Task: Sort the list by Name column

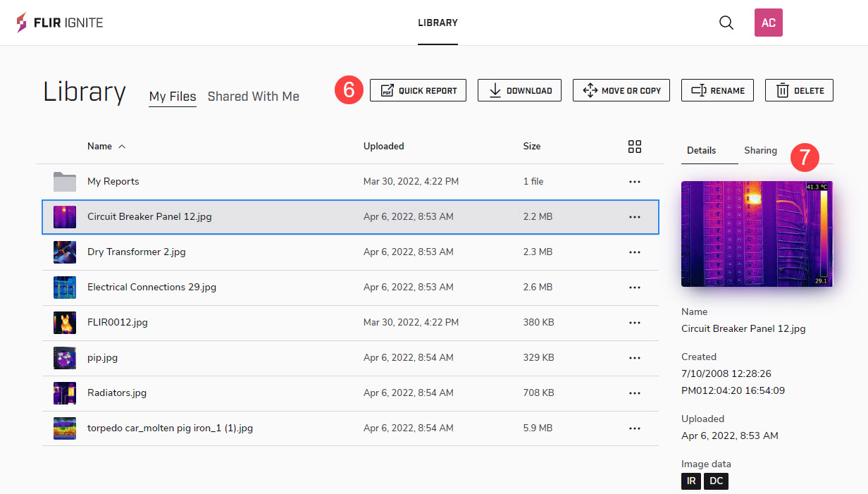Action: (100, 147)
